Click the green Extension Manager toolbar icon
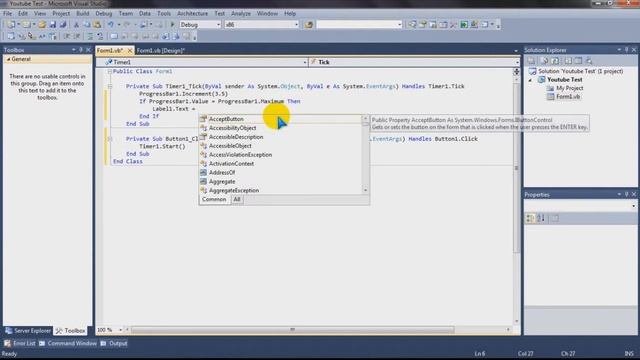The width and height of the screenshot is (640, 360). [464, 24]
